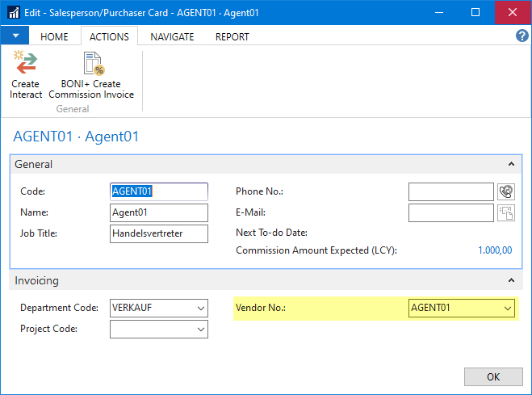Open the Project Code dropdown arrow
The width and height of the screenshot is (532, 395).
point(201,330)
